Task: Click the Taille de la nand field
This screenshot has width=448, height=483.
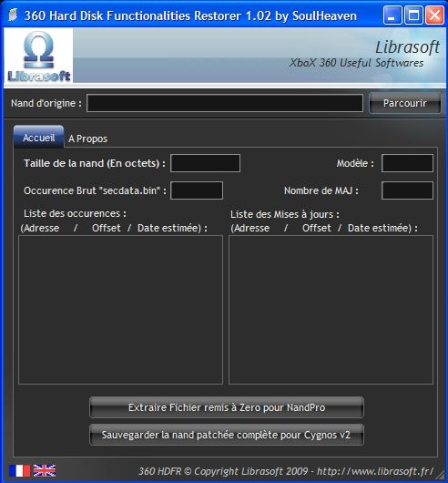Action: pos(206,163)
